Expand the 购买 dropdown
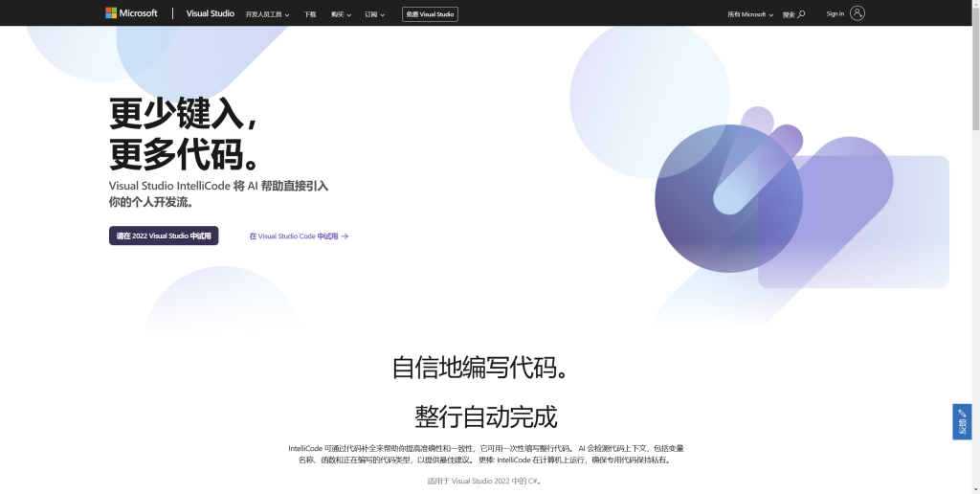980x494 pixels. pyautogui.click(x=342, y=14)
